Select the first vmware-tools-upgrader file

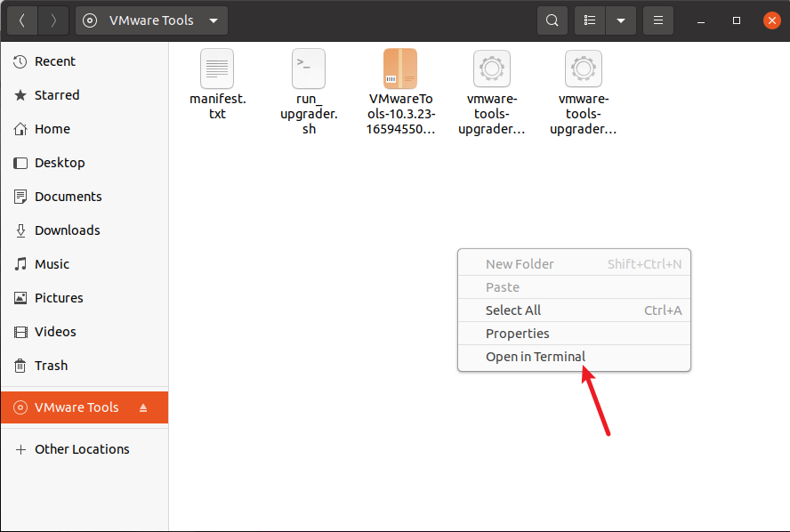[x=491, y=69]
